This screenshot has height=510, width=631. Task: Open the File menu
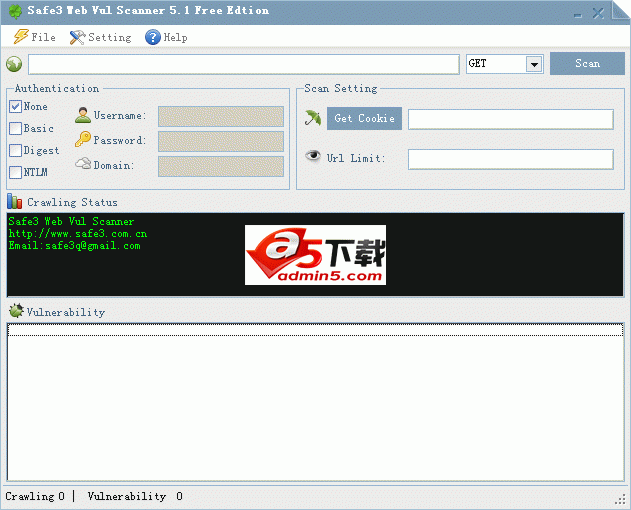[x=35, y=37]
